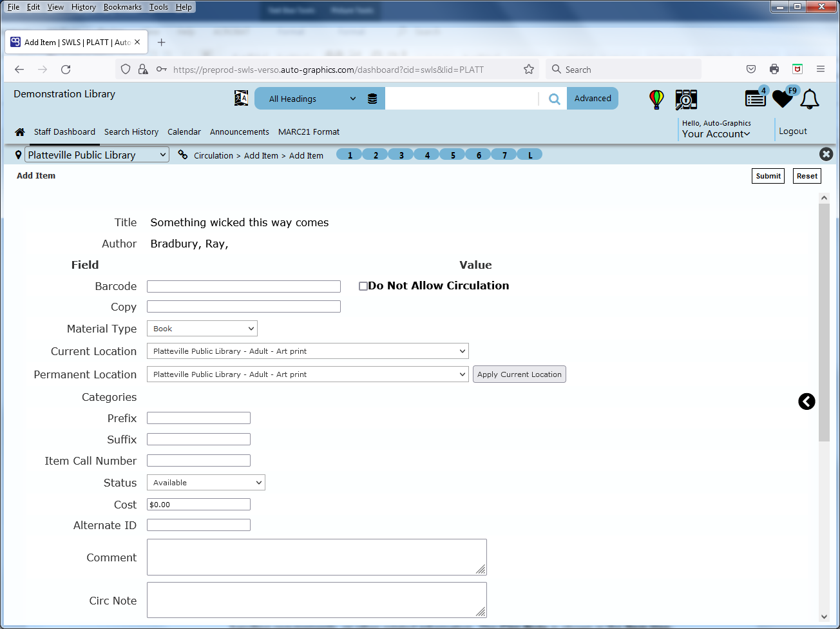
Task: Open the Permanent Location dropdown
Action: click(x=308, y=374)
